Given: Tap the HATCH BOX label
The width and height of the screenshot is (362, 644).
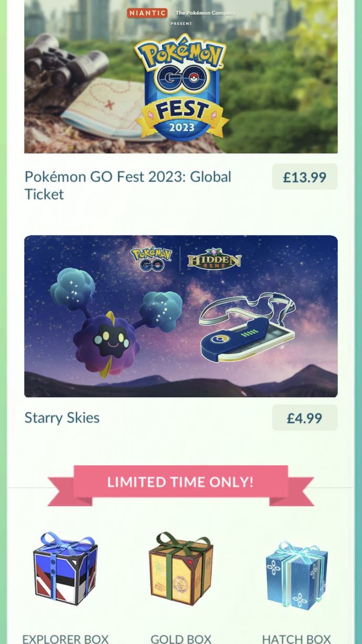Looking at the screenshot, I should [x=296, y=639].
